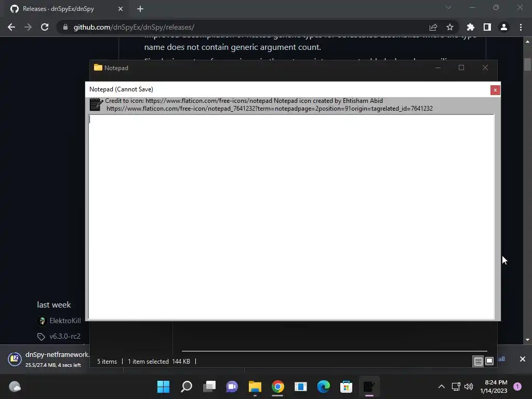
Task: Open Task View on taskbar
Action: pyautogui.click(x=209, y=387)
